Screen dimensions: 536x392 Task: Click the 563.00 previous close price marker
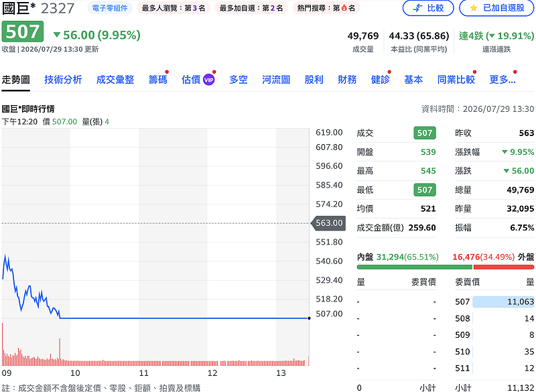pos(328,223)
